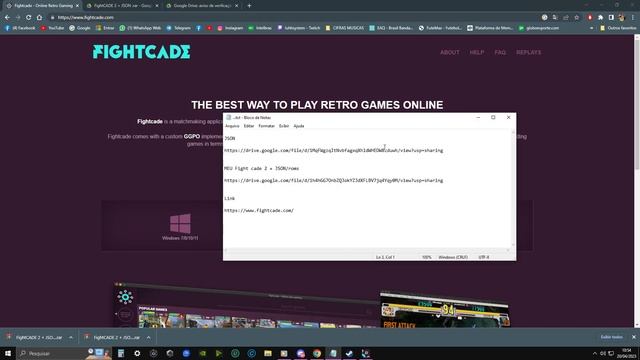Open the CIFRAS MUSICAS bookmark folder
Screen dimensions: 640x360
coord(344,28)
